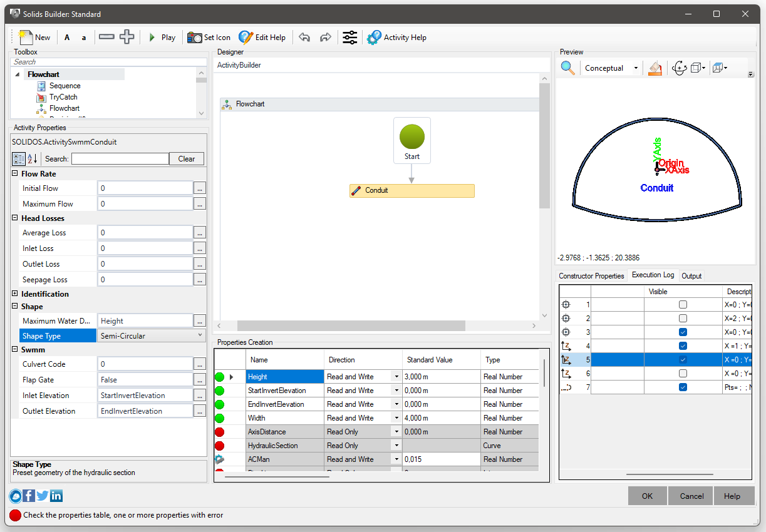Open Direction dropdown for Height row
This screenshot has height=532, width=766.
[x=396, y=377]
